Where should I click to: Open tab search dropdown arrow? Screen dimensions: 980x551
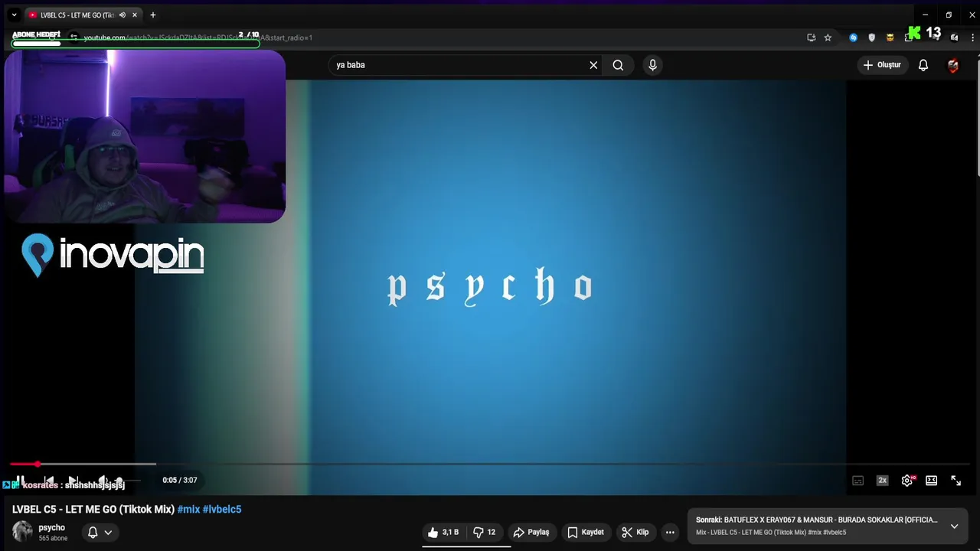(14, 15)
